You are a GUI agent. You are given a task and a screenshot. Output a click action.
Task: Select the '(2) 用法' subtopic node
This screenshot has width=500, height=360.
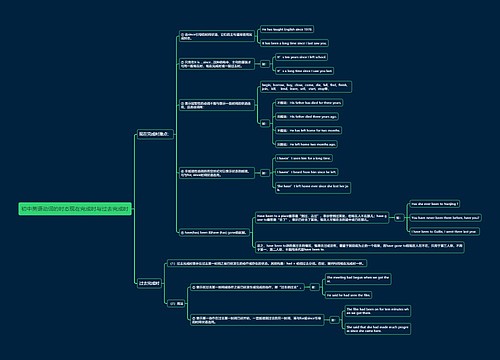click(x=176, y=303)
